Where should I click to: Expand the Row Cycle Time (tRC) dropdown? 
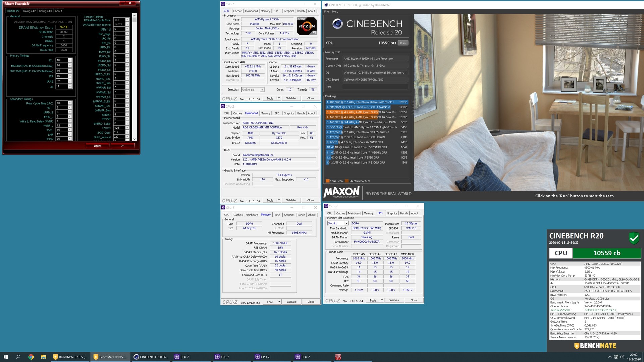[70, 103]
